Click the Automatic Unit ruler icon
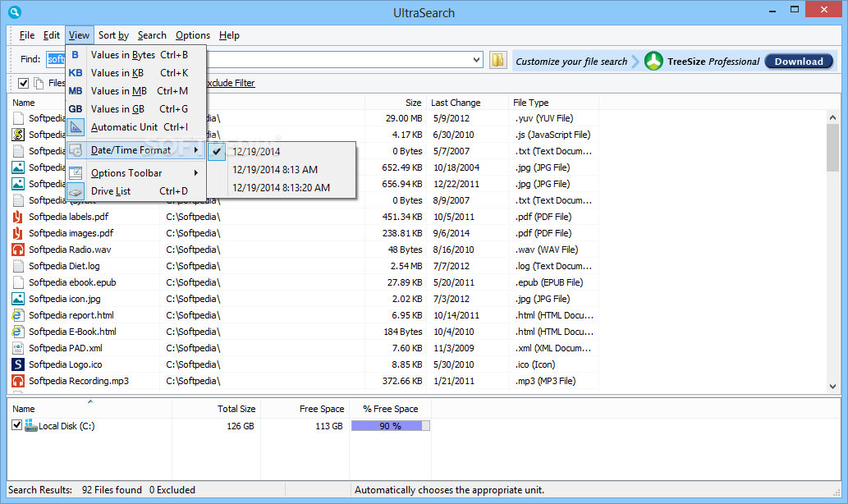Screen dimensions: 848x504 coord(76,127)
